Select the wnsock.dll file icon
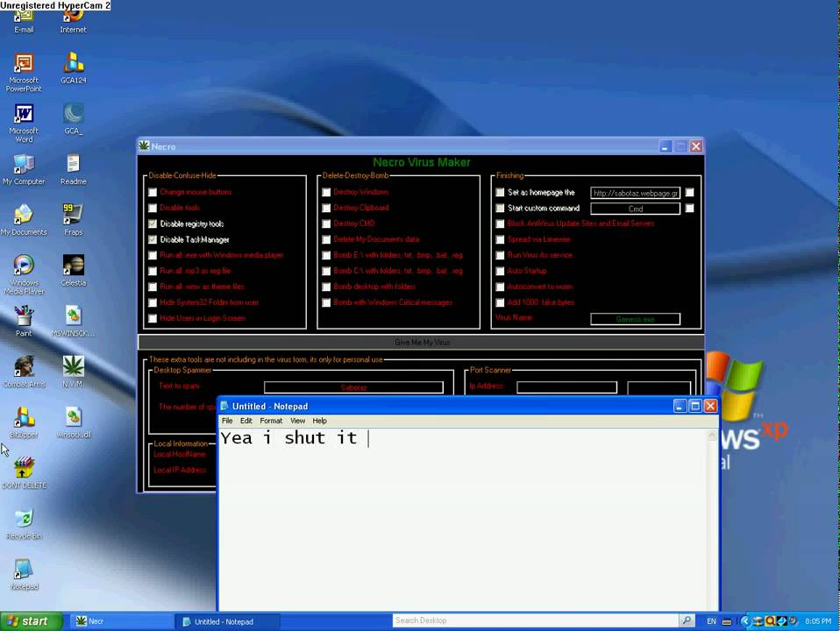Viewport: 840px width, 631px height. [x=74, y=422]
